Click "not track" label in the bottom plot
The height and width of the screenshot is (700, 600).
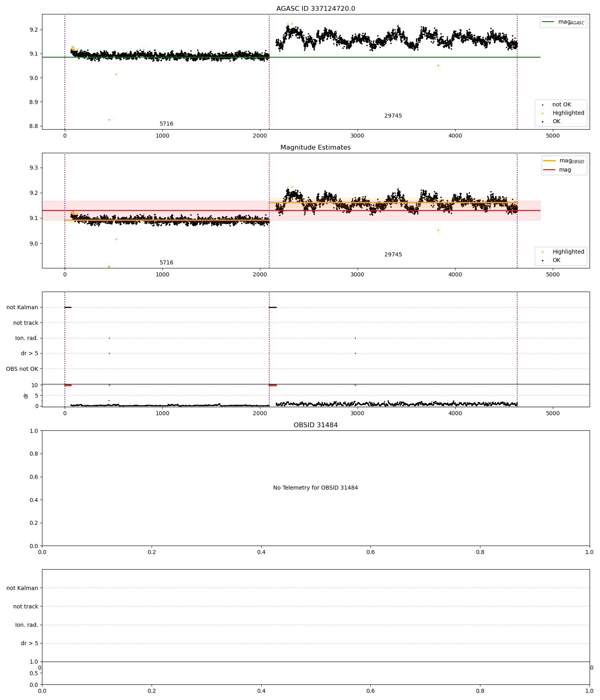coord(26,606)
